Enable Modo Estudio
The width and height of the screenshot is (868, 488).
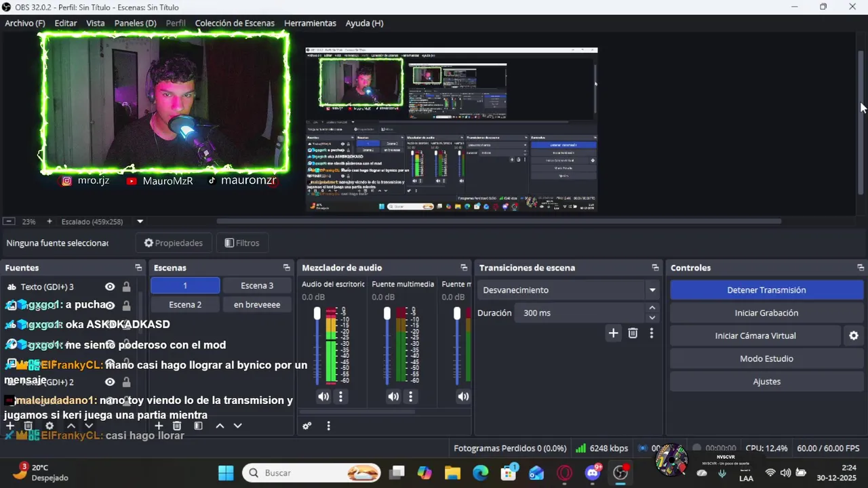tap(766, 359)
